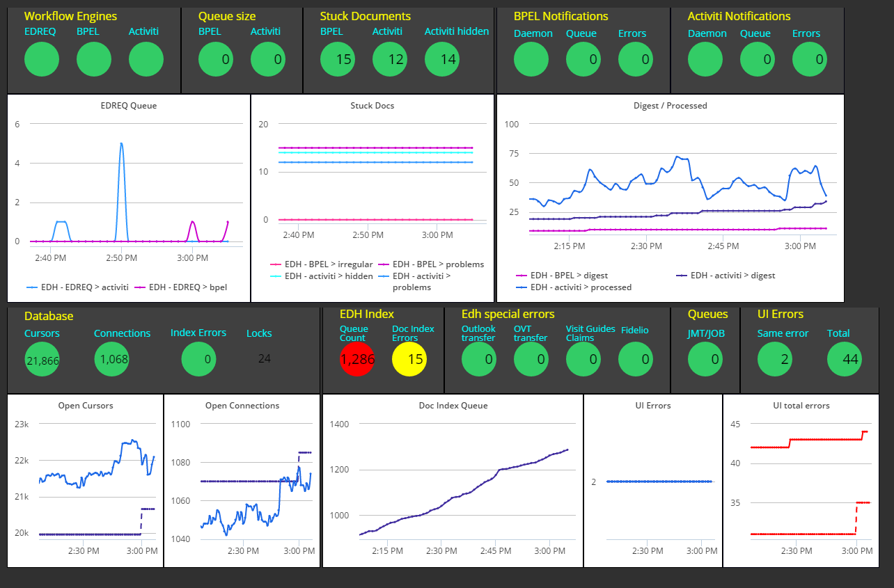This screenshot has width=894, height=588.
Task: Click the Open Connections chart title
Action: (x=242, y=406)
